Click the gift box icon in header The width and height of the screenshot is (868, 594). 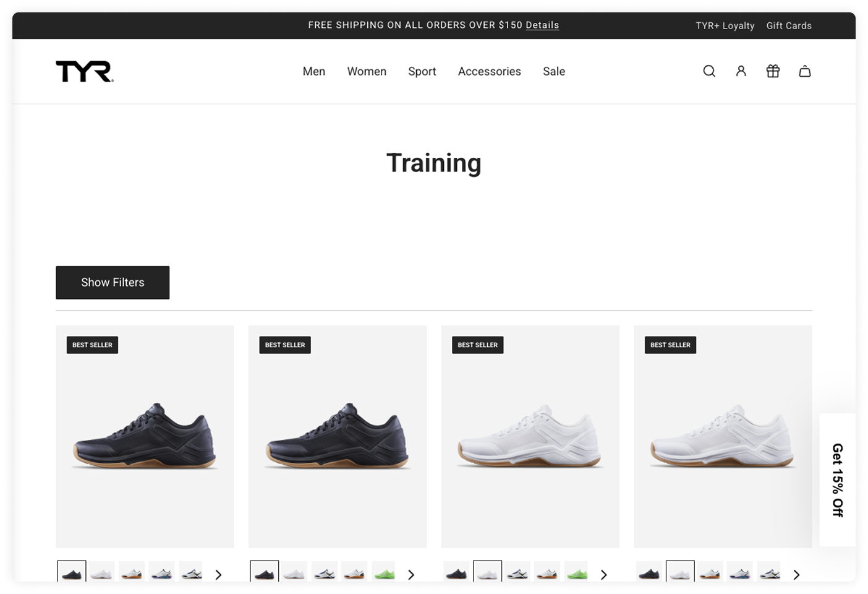click(x=773, y=71)
